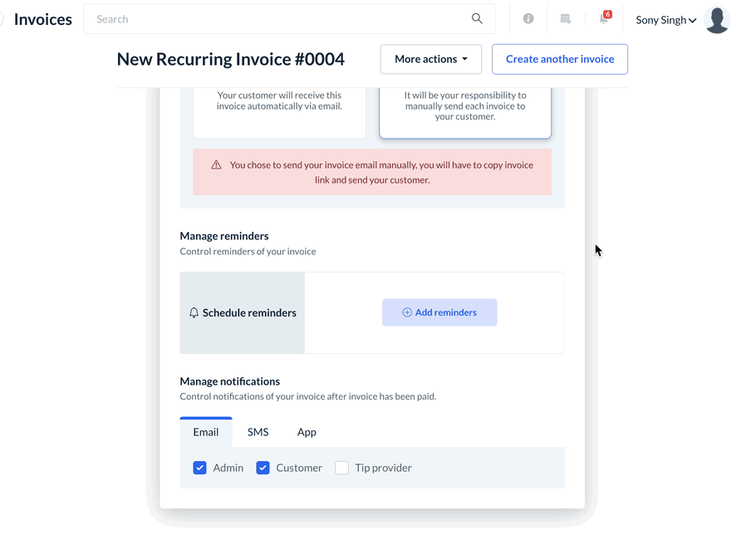Click 'Control reminders of your invoice' text
Image resolution: width=746 pixels, height=560 pixels.
[248, 251]
